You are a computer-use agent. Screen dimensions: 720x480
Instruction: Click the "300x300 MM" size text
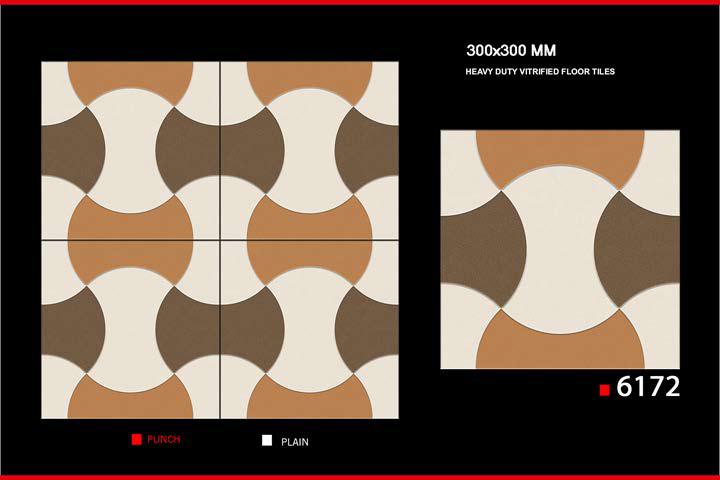coord(511,51)
